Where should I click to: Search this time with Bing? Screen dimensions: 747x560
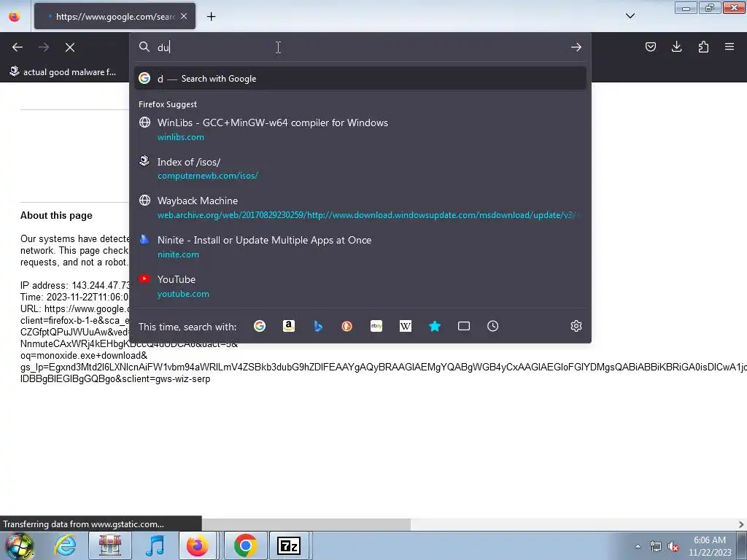(318, 326)
